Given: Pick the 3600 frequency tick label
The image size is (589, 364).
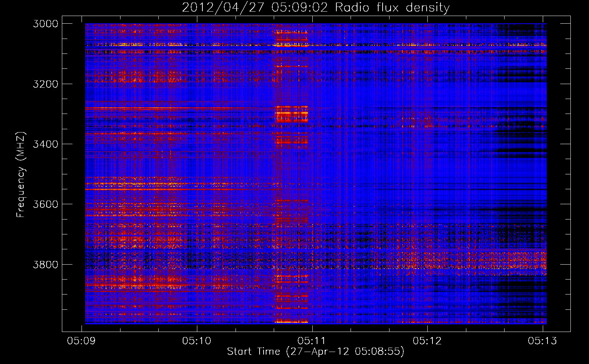Looking at the screenshot, I should pyautogui.click(x=45, y=204).
